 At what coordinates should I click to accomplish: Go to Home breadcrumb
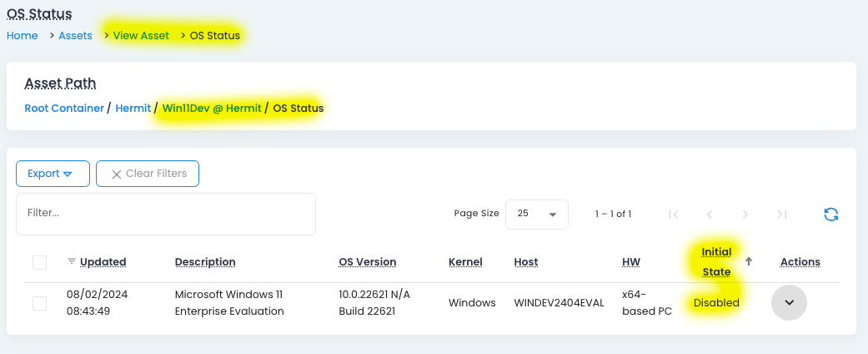[x=23, y=36]
